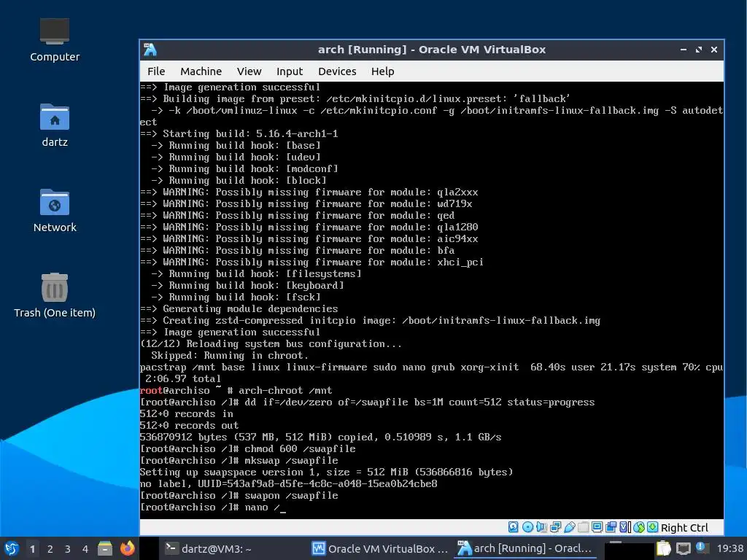Click 'Generating module dependencies' line
747x560 pixels.
click(239, 309)
